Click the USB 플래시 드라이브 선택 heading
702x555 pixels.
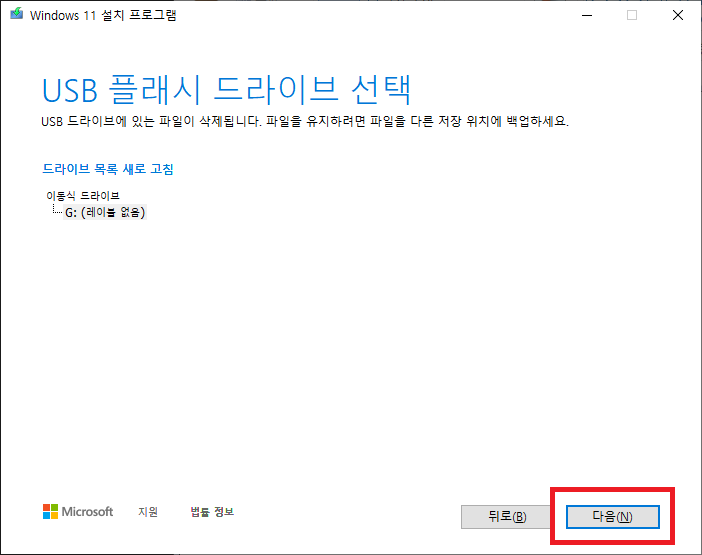(226, 90)
